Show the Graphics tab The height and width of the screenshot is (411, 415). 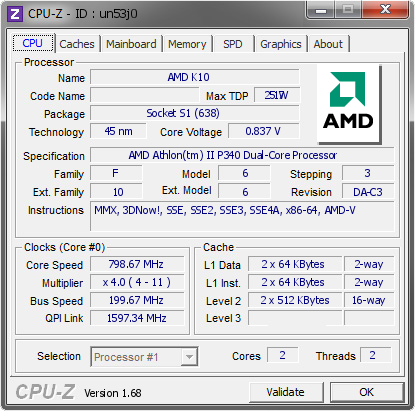pyautogui.click(x=281, y=44)
